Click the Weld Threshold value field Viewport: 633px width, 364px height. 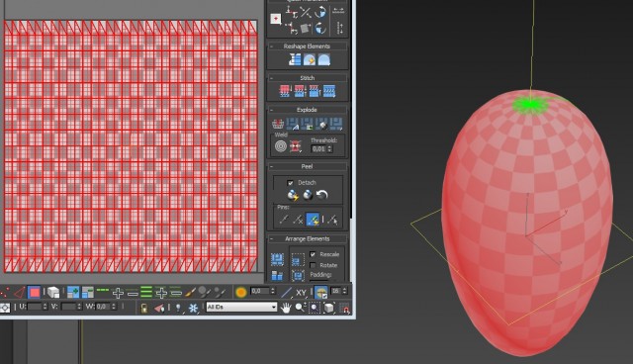tap(318, 149)
